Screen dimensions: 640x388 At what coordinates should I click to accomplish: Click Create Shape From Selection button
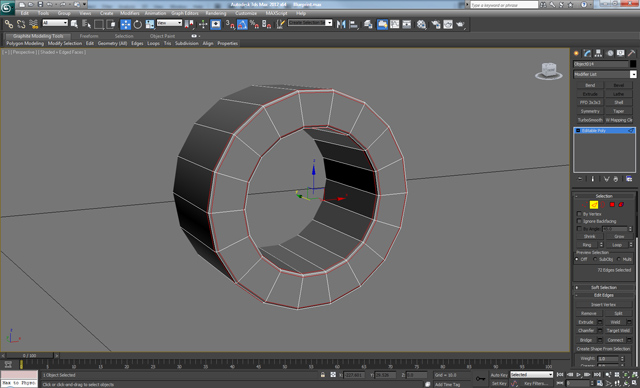pos(603,349)
